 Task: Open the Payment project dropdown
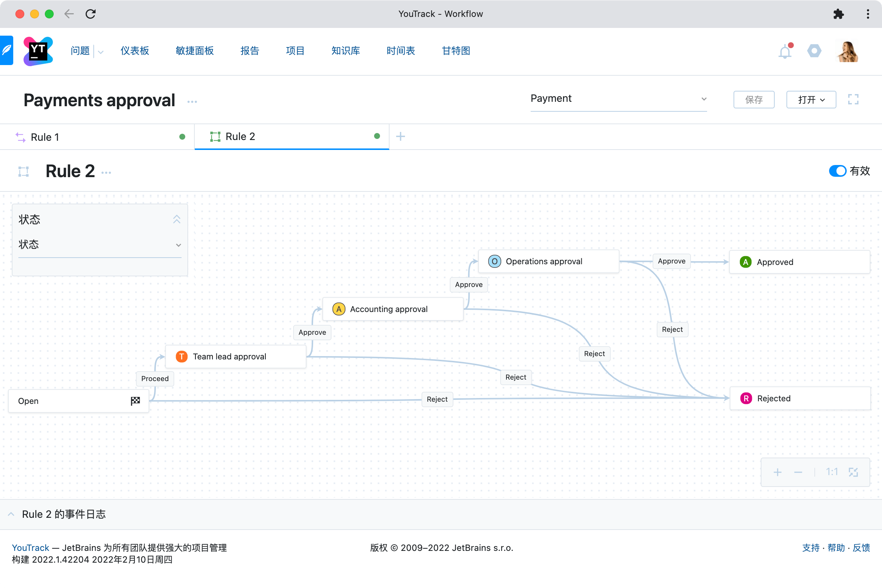[618, 99]
